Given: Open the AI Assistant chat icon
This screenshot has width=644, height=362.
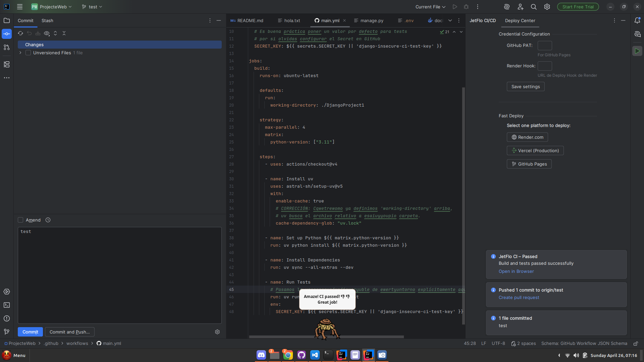Looking at the screenshot, I should click(637, 34).
